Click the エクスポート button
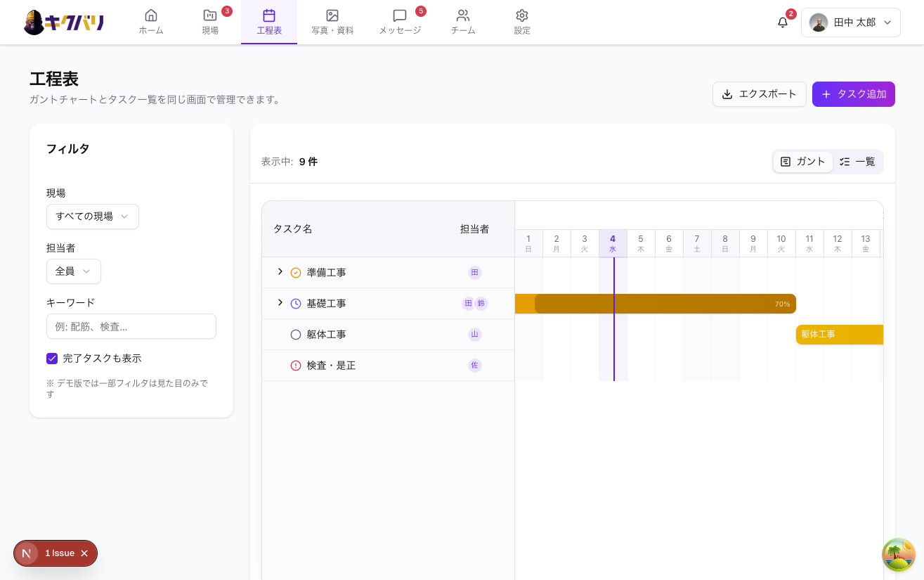The width and height of the screenshot is (924, 580). coord(759,94)
